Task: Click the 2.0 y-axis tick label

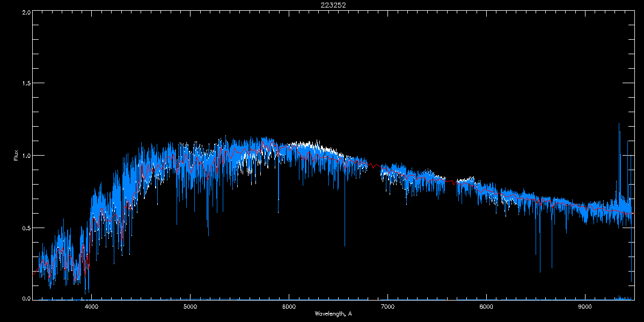Action: [25, 11]
